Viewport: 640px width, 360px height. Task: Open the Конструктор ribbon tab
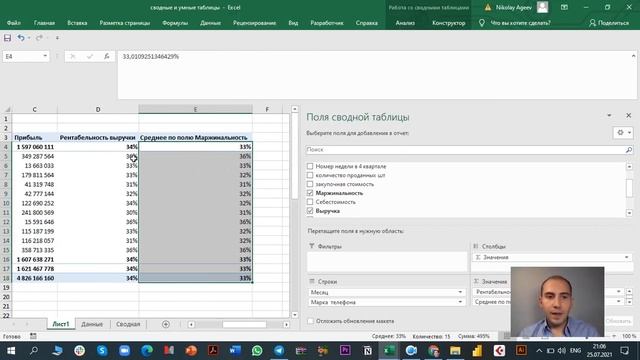[449, 23]
